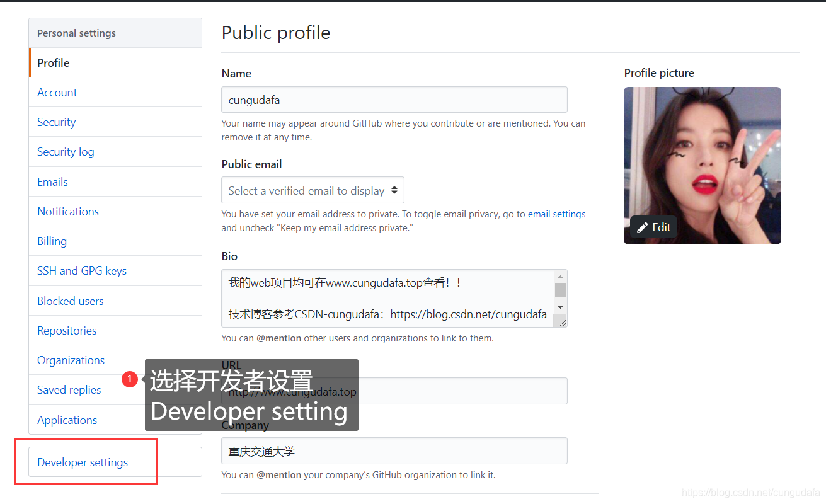This screenshot has height=504, width=826.
Task: Click the Bio textarea resize handle
Action: 562,322
